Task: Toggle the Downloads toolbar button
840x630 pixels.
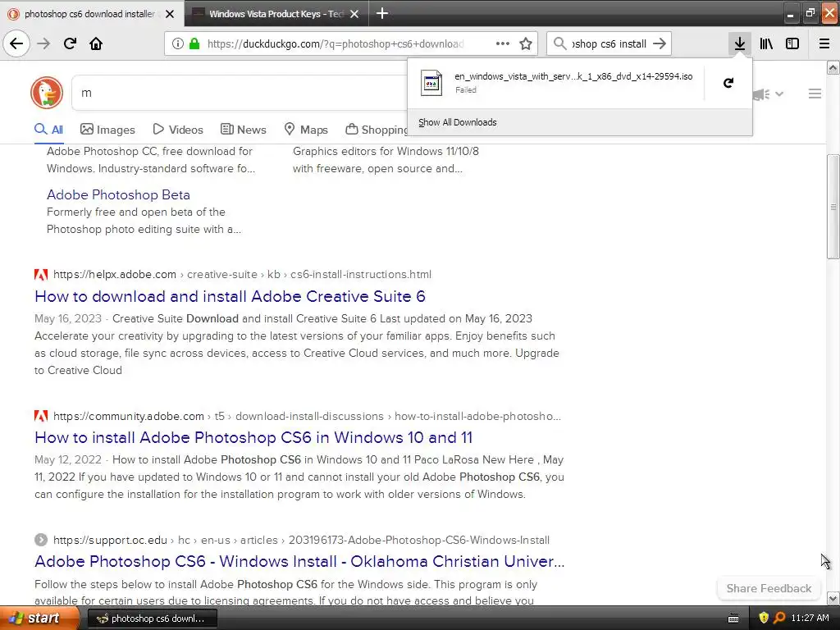Action: [740, 43]
